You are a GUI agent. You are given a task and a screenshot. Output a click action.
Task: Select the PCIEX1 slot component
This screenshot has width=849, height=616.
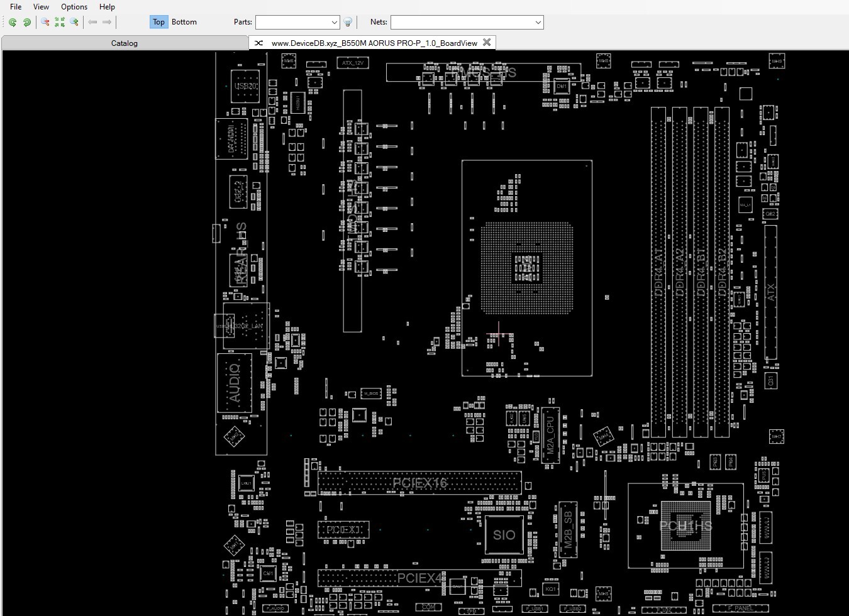tap(343, 530)
